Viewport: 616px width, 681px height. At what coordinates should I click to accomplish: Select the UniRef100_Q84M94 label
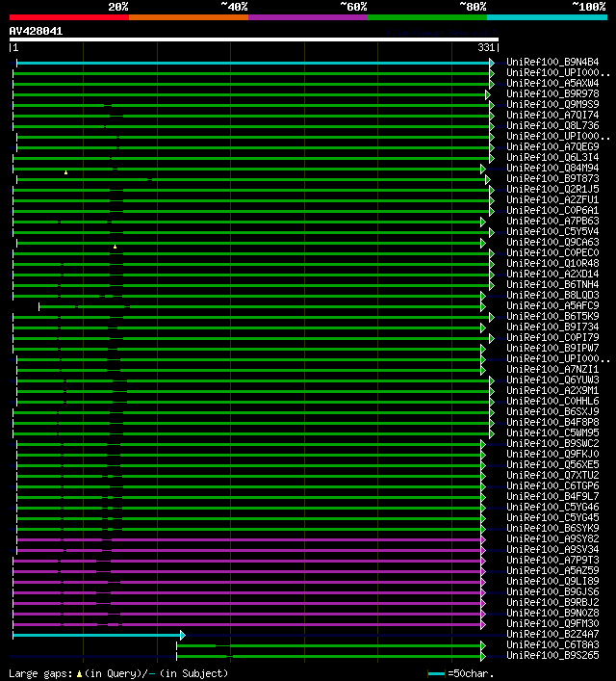[552, 168]
